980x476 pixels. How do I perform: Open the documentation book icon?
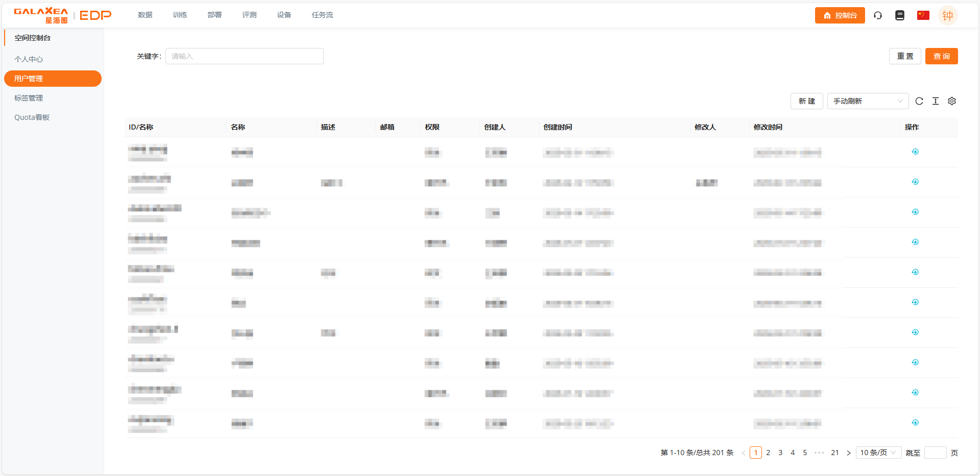click(900, 15)
